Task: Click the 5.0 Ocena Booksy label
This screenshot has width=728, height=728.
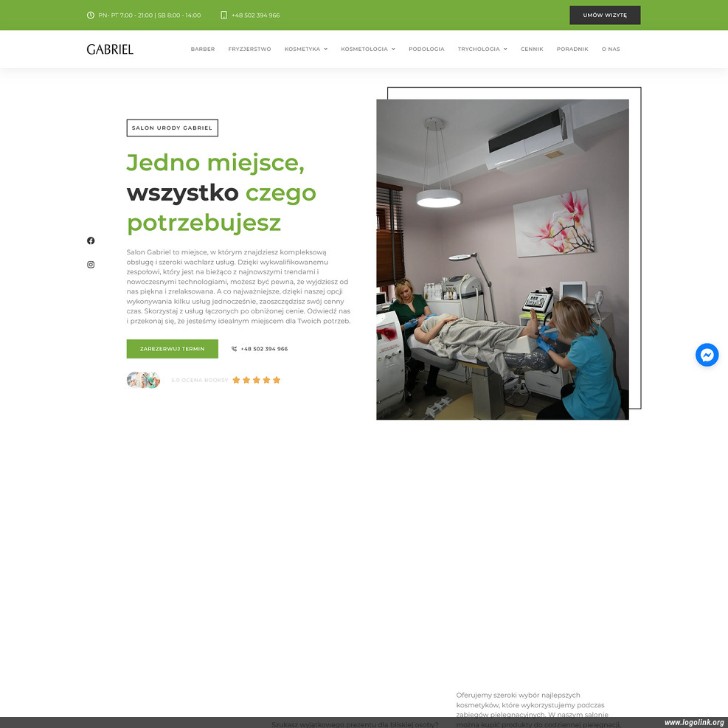Action: pos(200,381)
